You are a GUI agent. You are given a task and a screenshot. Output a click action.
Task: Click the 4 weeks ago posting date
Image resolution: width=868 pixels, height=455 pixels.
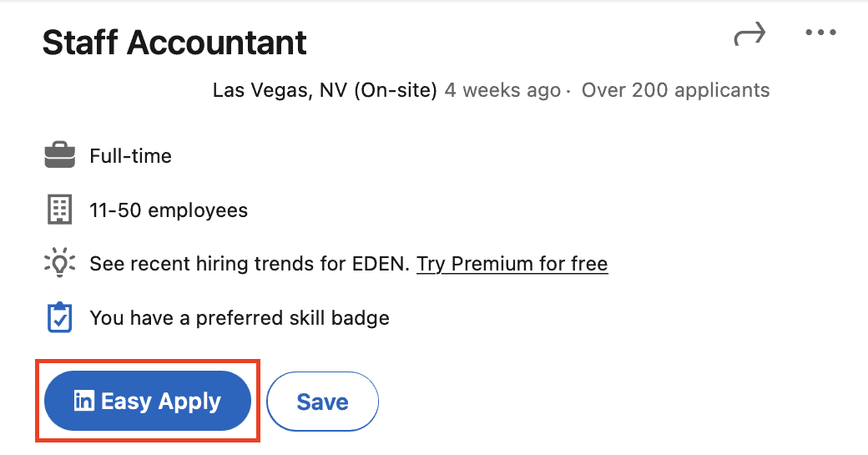[502, 90]
